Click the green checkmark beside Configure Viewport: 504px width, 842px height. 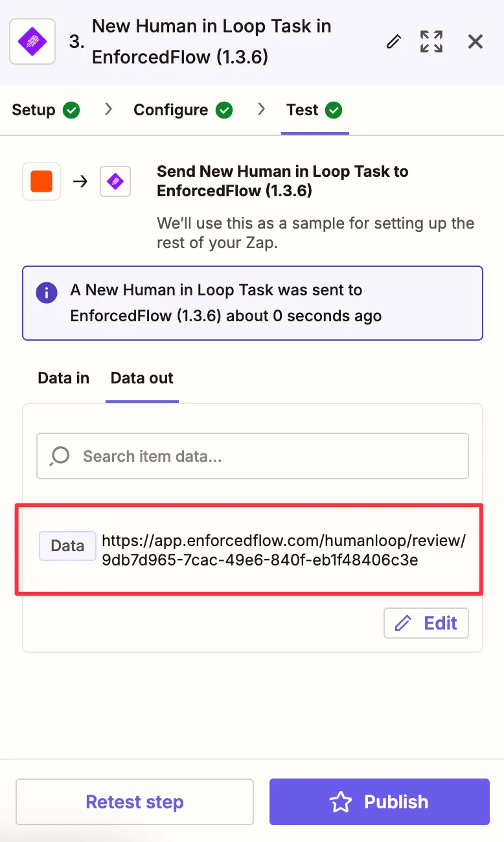click(x=224, y=110)
